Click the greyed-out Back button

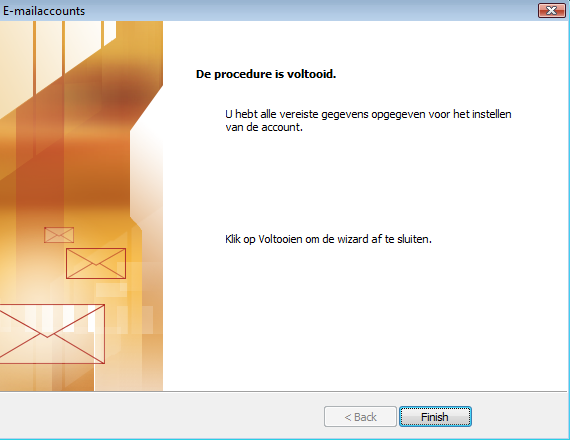pos(360,417)
